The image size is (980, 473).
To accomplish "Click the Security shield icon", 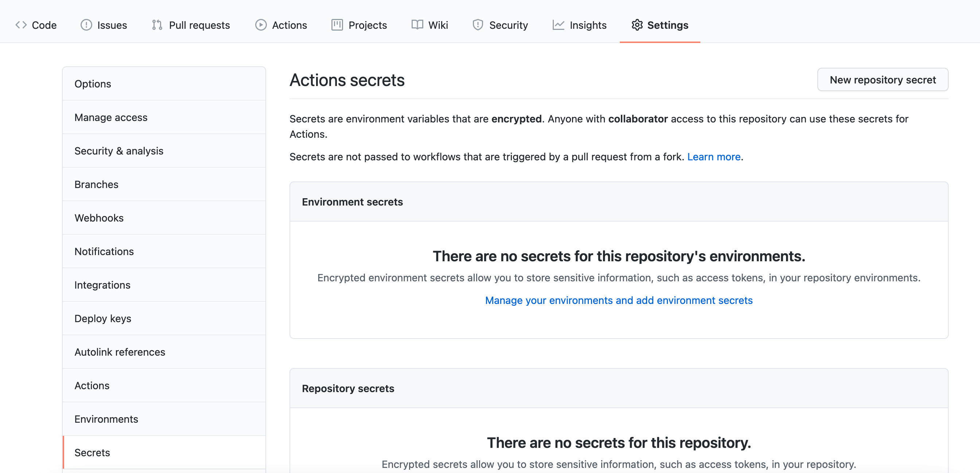I will click(478, 25).
